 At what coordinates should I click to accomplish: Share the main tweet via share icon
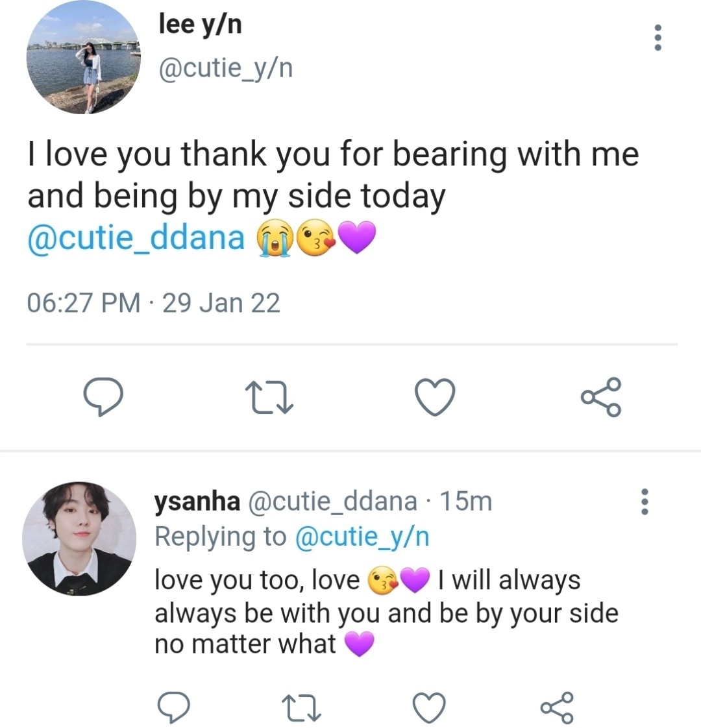coord(601,396)
